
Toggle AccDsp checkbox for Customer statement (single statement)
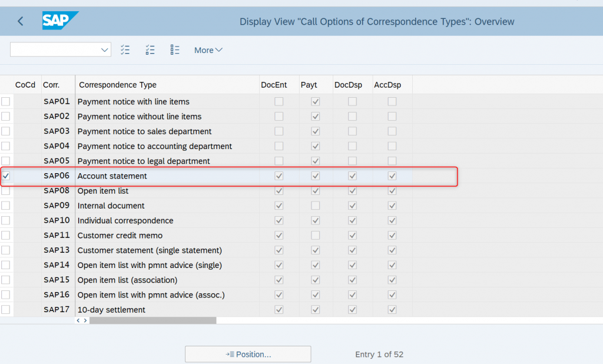tap(392, 250)
